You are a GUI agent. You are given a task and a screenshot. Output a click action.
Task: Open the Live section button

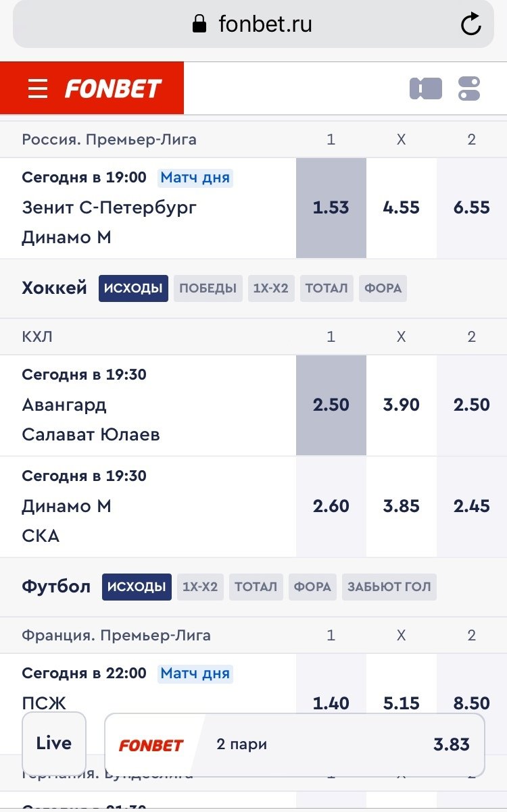(x=54, y=743)
